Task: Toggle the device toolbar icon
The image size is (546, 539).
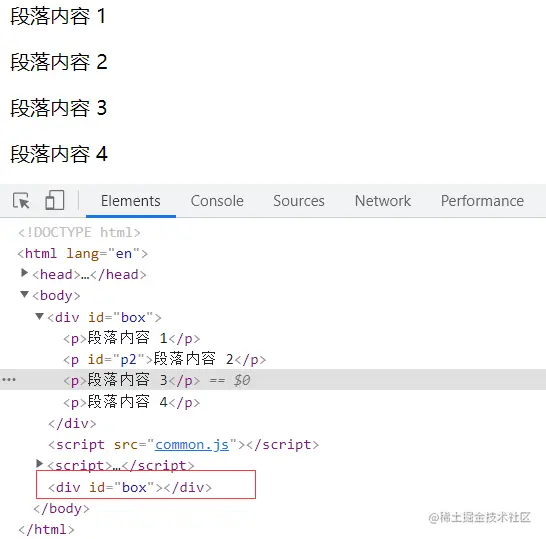Action: (x=55, y=200)
